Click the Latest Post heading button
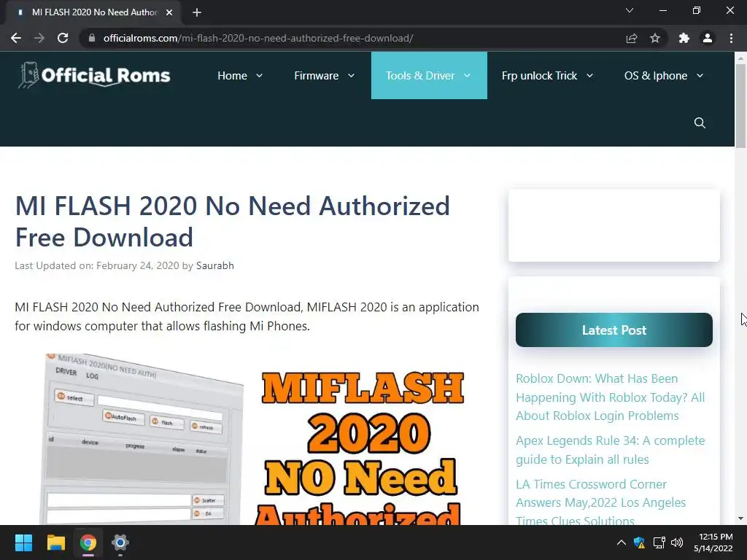Screen dimensions: 747x560 point(614,330)
